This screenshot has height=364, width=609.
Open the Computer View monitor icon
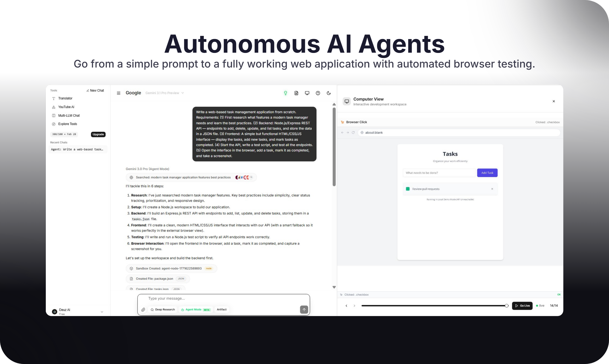click(x=307, y=93)
